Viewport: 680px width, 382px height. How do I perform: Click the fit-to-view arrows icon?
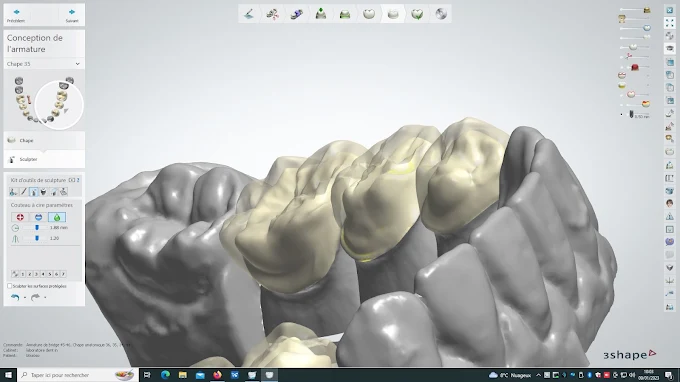pos(670,23)
